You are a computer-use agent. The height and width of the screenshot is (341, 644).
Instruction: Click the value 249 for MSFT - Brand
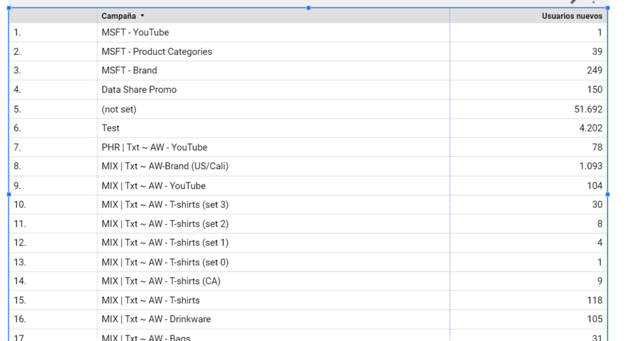[594, 70]
